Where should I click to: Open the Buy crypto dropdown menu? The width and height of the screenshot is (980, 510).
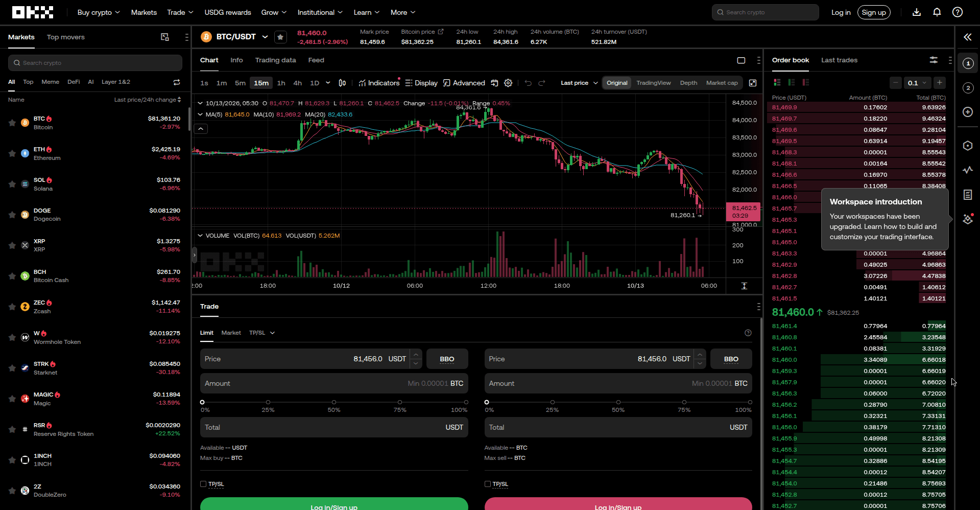coord(99,12)
